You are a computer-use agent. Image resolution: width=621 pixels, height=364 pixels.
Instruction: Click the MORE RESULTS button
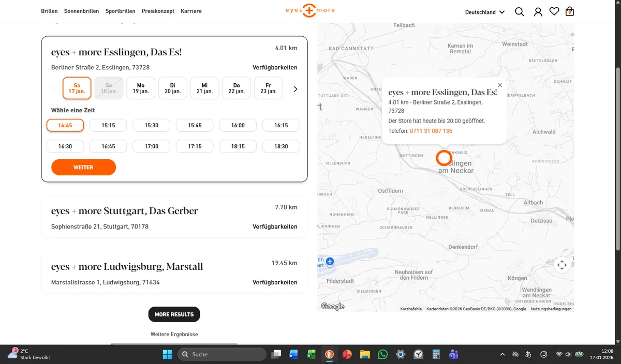pyautogui.click(x=174, y=314)
